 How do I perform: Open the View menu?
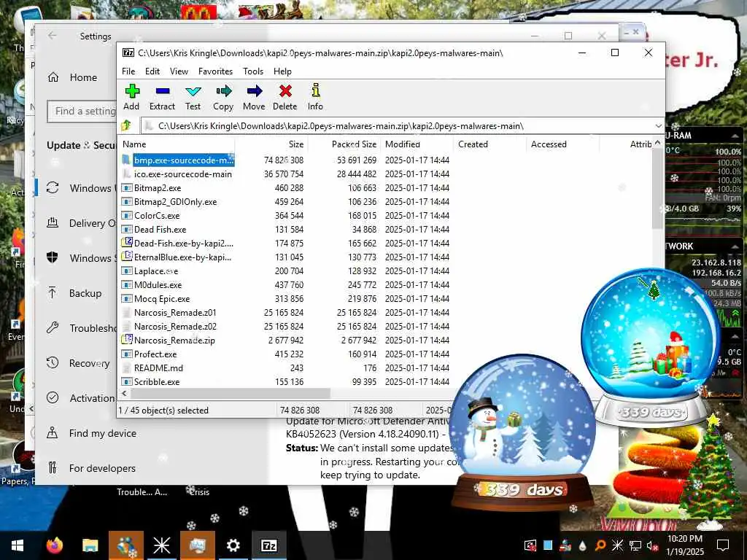(179, 71)
